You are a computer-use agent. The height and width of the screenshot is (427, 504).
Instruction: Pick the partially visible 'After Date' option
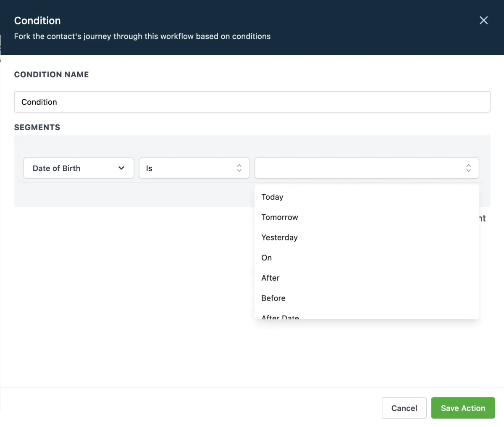tap(280, 316)
